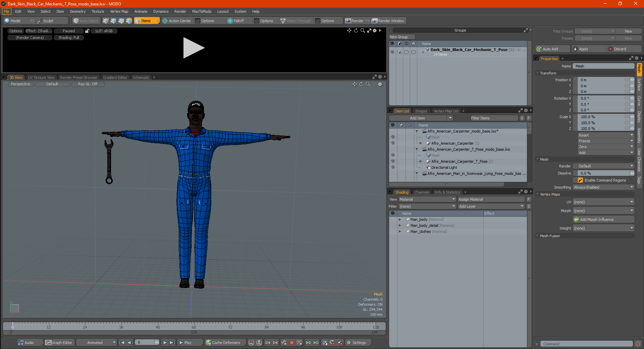The image size is (644, 349).
Task: Start render preview with big play arrow
Action: (194, 48)
